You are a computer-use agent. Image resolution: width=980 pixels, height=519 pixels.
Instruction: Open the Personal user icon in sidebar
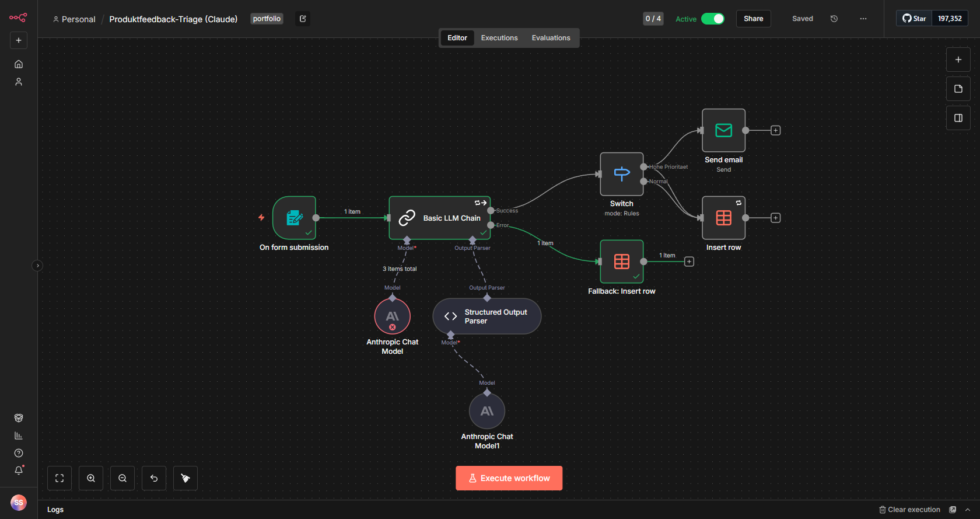click(x=19, y=82)
